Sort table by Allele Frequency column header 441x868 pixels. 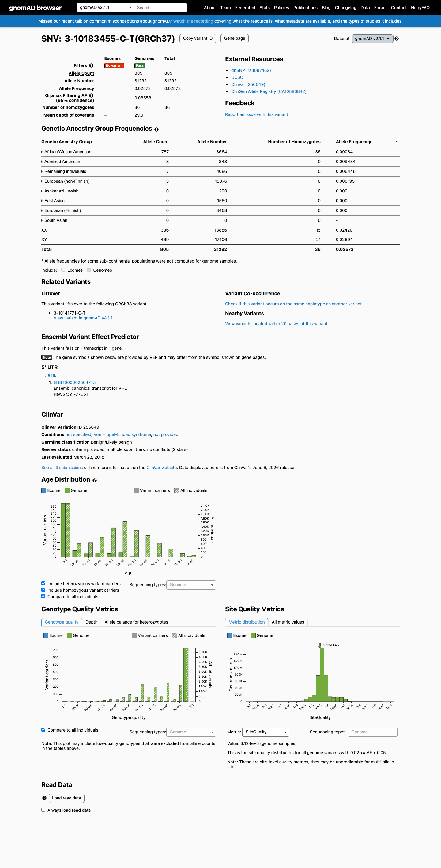point(353,142)
